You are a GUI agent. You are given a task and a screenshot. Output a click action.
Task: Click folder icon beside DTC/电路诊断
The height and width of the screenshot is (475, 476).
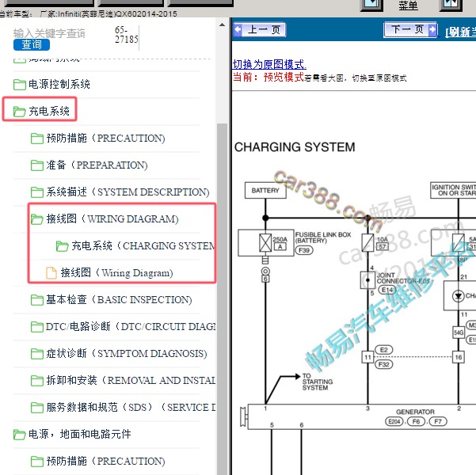(x=37, y=327)
